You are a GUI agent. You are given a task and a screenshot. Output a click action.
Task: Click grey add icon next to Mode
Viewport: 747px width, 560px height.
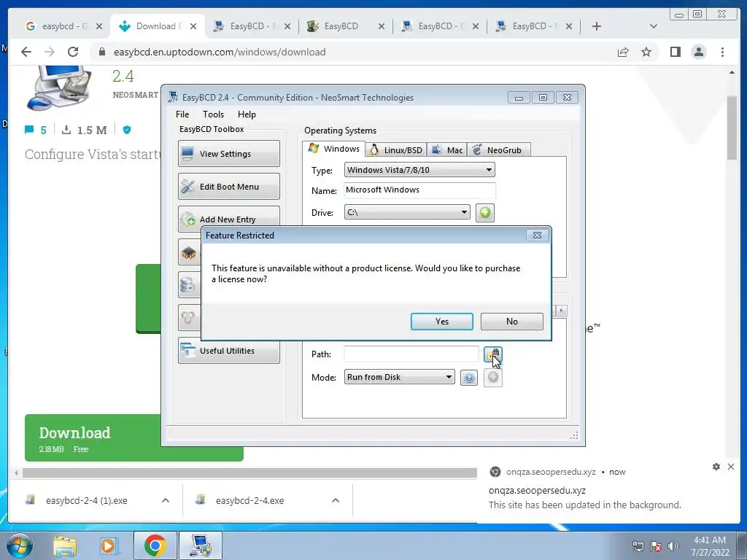[493, 378]
